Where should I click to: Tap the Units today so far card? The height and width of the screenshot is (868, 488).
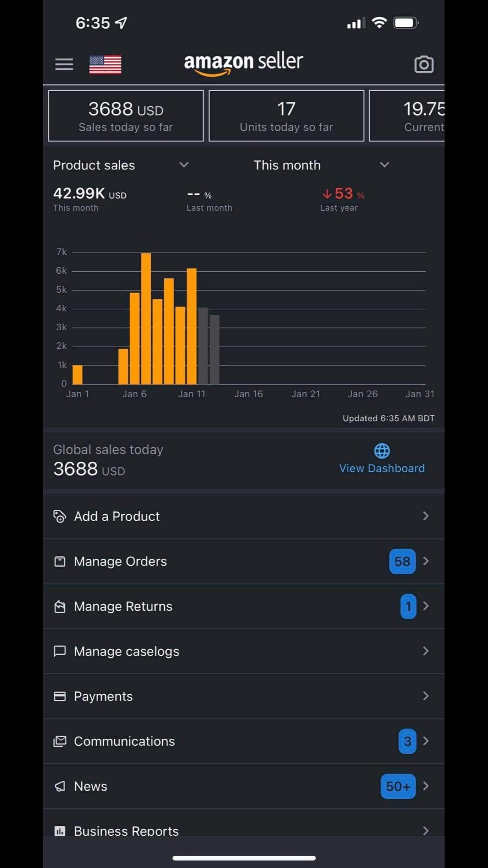click(286, 116)
